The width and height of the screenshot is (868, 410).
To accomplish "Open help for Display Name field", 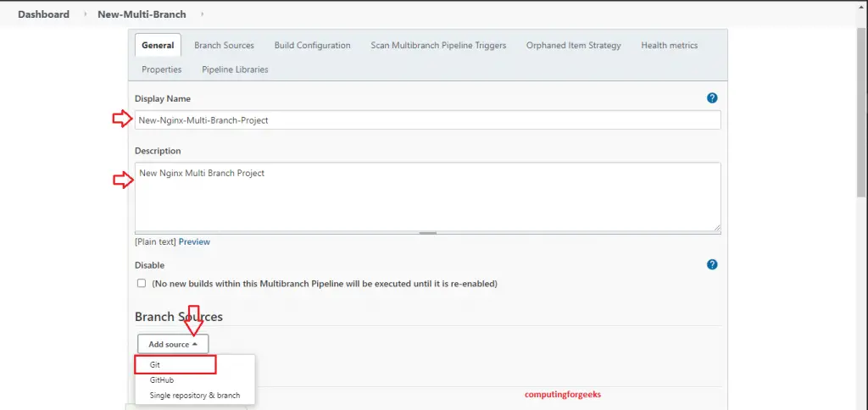I will point(712,98).
